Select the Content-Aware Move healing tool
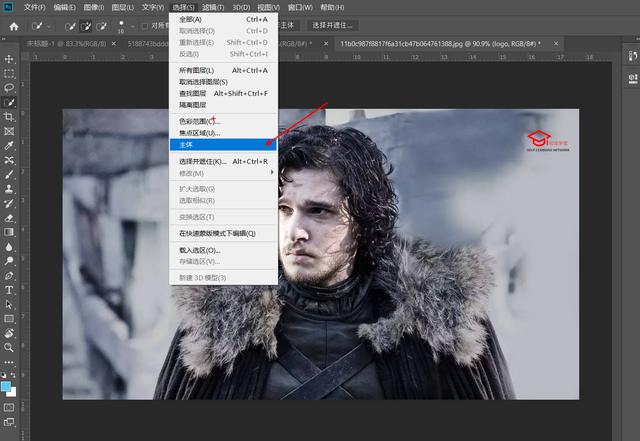The width and height of the screenshot is (640, 441). click(x=9, y=160)
